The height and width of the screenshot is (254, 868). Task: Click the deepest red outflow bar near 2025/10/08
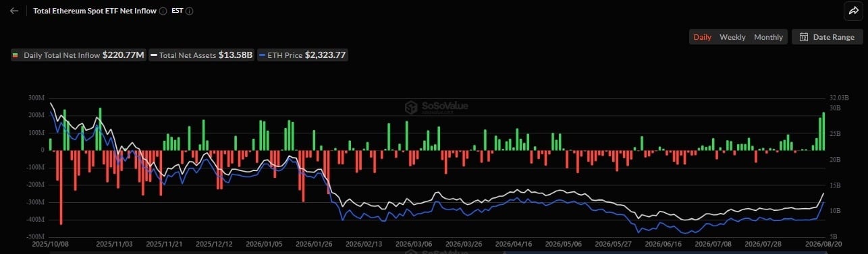point(61,187)
